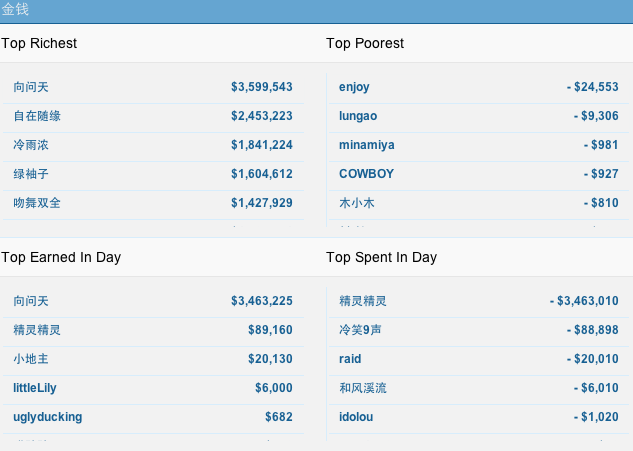Open 精灵精灵 in Top Spent In Day
The height and width of the screenshot is (451, 633).
click(363, 301)
